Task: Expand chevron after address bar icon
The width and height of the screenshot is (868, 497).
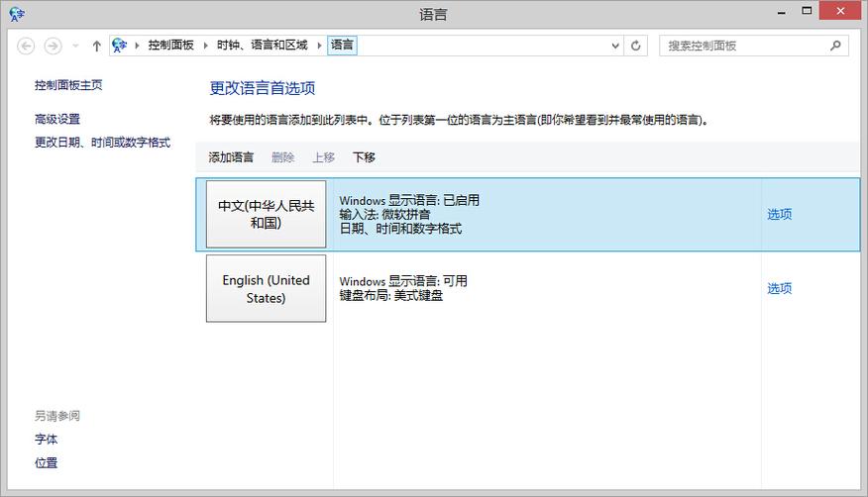Action: (137, 46)
